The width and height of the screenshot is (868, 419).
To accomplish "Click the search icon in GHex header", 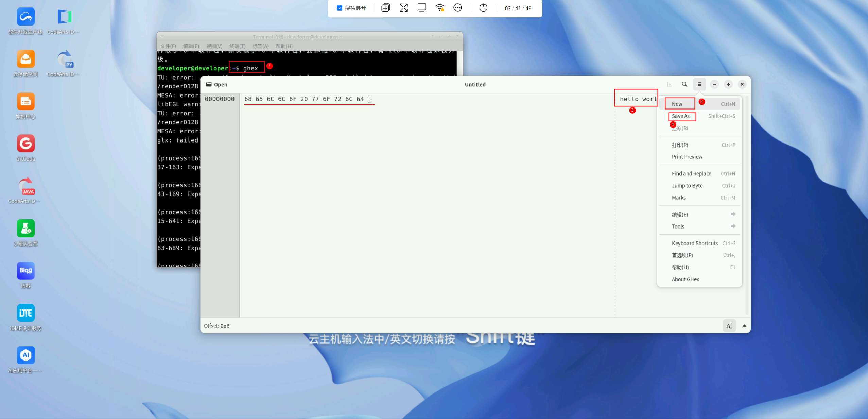I will click(x=684, y=84).
